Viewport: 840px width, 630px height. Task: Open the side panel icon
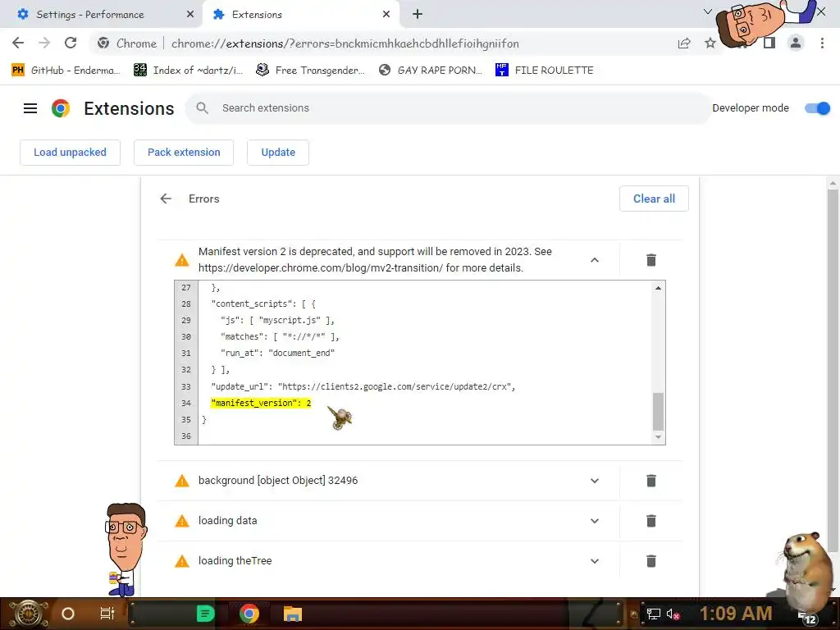pyautogui.click(x=769, y=43)
